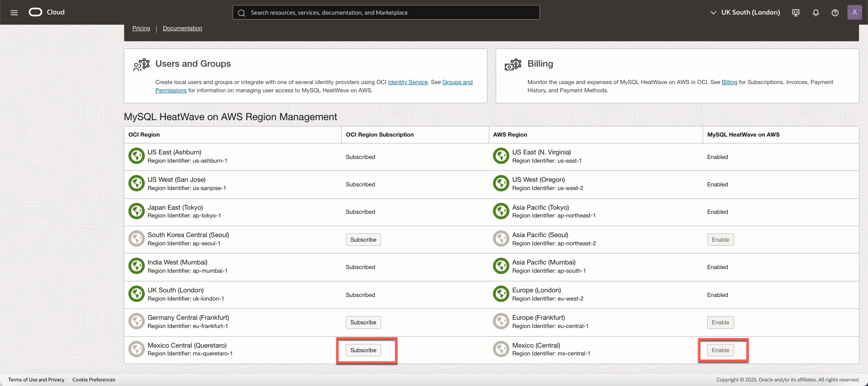
Task: Open the hamburger navigation menu
Action: pyautogui.click(x=14, y=13)
